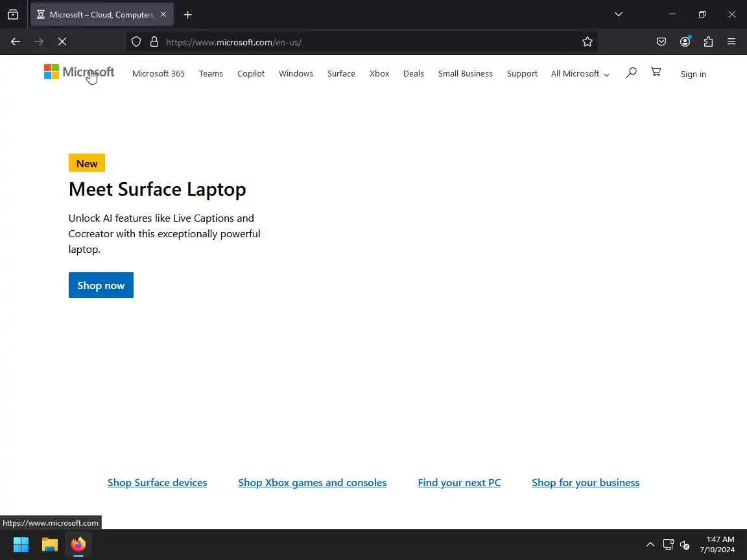Stop loading the page
747x560 pixels.
tap(62, 42)
